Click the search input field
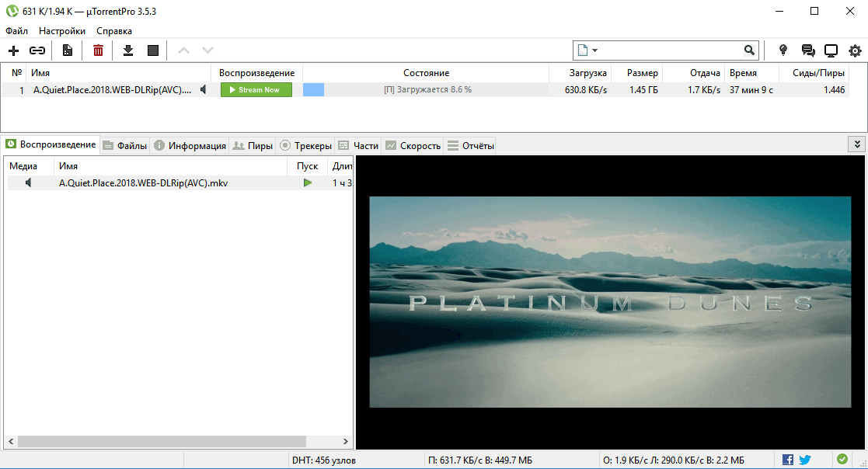Screen dimensions: 868x469 pos(670,50)
